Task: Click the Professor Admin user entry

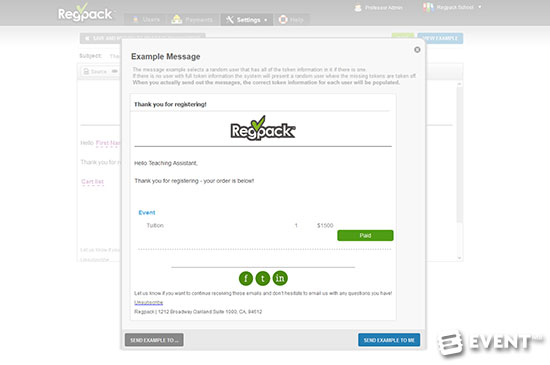Action: [379, 8]
